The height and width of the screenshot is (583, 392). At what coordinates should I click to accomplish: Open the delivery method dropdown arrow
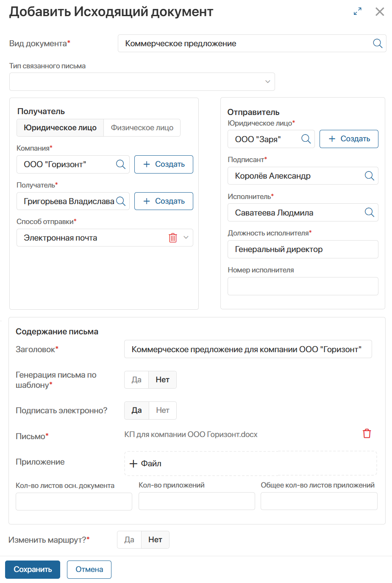coord(186,238)
